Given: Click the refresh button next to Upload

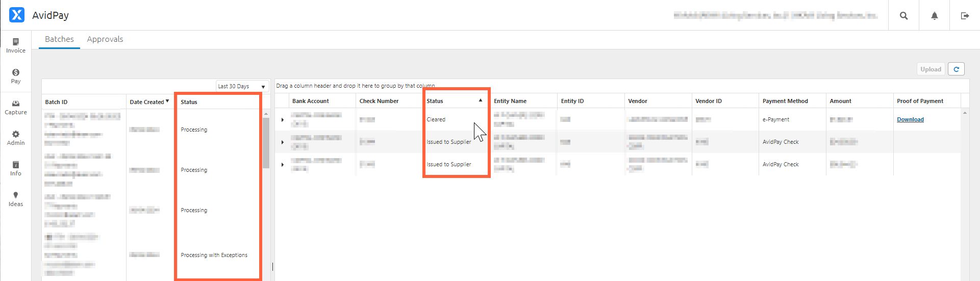Looking at the screenshot, I should click(x=956, y=69).
